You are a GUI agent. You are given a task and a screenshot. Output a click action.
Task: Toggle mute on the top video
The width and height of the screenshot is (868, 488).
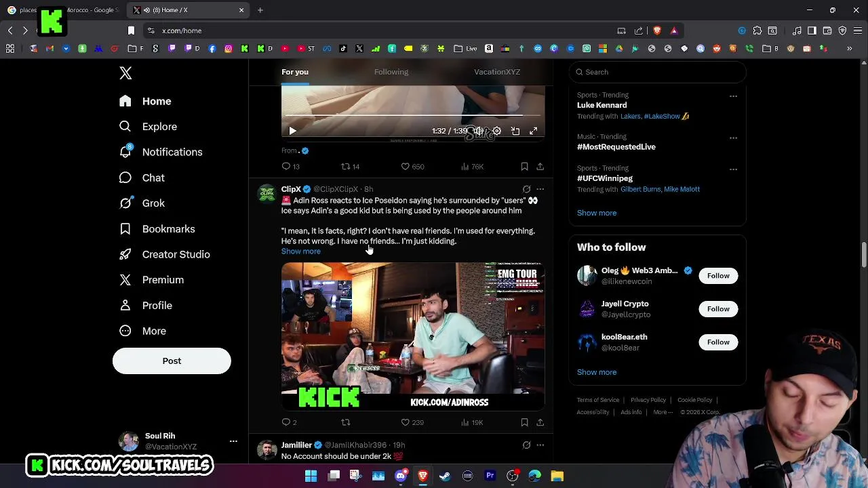479,131
